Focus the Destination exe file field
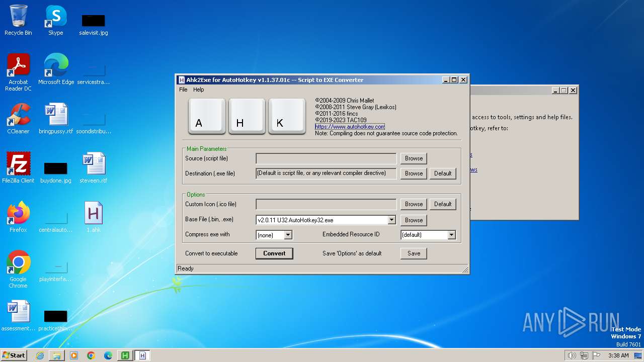Viewport: 644px width, 362px height. tap(326, 173)
